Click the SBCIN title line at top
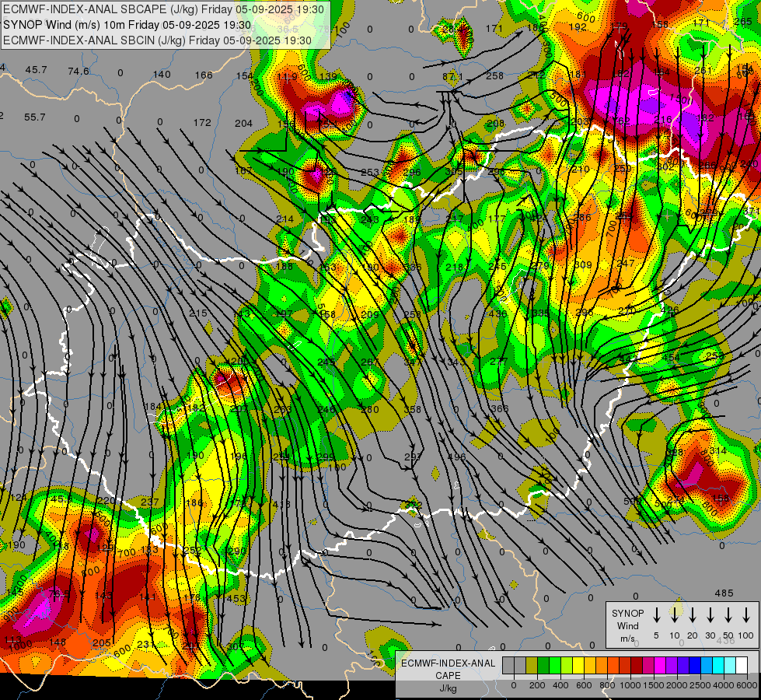The width and height of the screenshot is (761, 700). 157,40
